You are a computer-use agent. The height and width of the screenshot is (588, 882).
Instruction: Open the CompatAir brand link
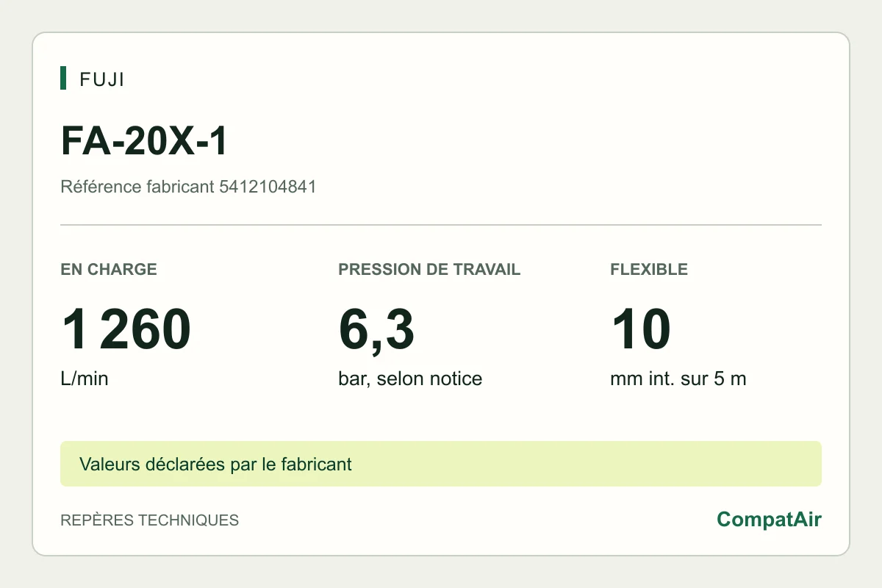click(x=769, y=520)
